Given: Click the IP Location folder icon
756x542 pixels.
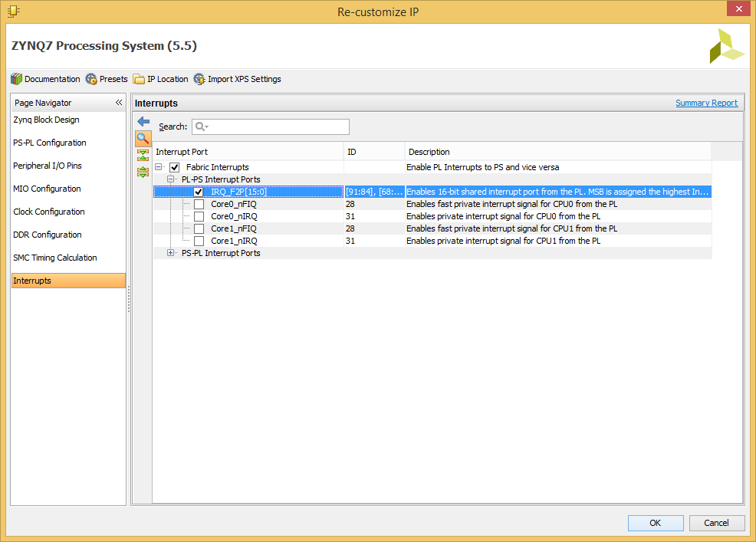Looking at the screenshot, I should coord(139,79).
